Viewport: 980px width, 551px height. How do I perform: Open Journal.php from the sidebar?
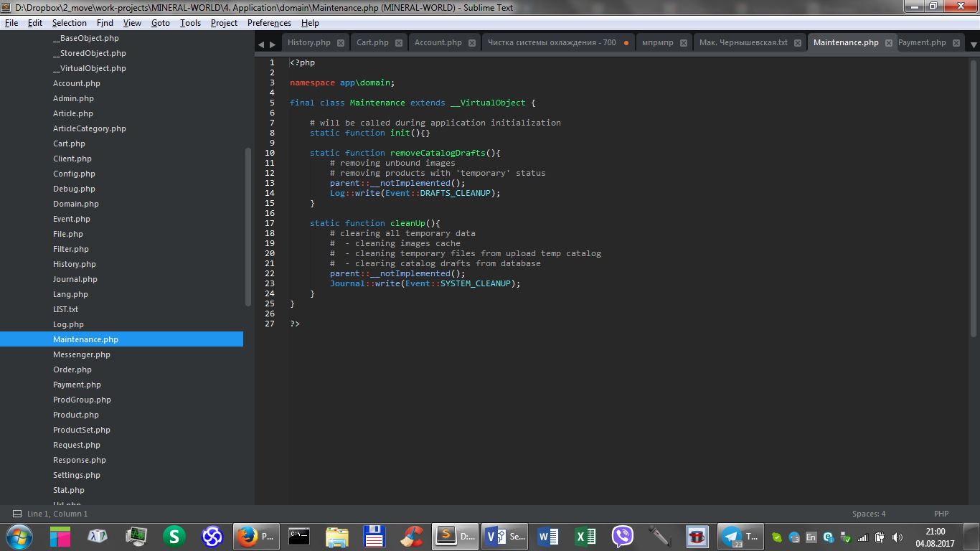click(75, 279)
